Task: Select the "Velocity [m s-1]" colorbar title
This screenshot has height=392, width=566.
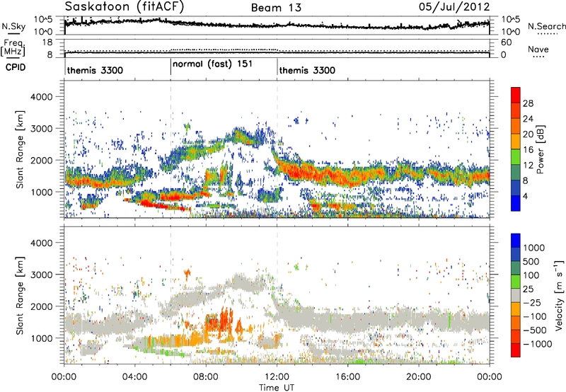Action: pyautogui.click(x=559, y=295)
